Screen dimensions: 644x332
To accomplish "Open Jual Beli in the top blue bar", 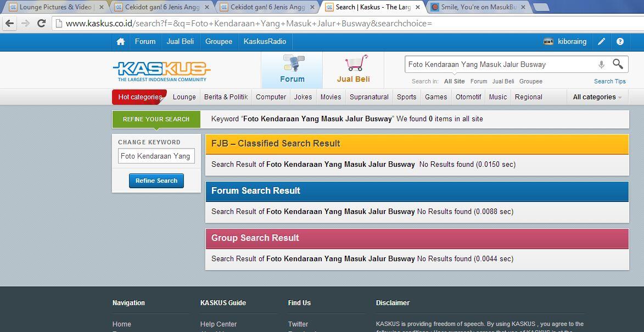I will pyautogui.click(x=180, y=42).
